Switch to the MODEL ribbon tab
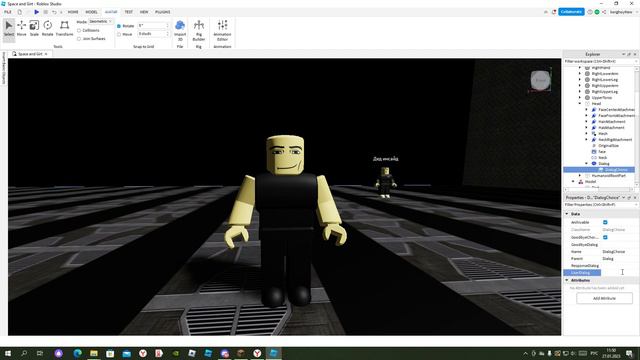The height and width of the screenshot is (360, 640). pos(91,12)
